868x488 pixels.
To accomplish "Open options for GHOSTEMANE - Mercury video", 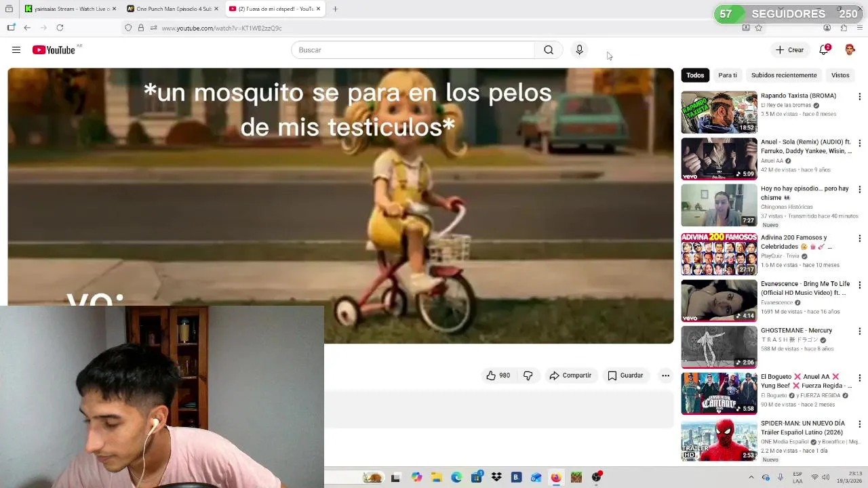I will click(x=859, y=331).
